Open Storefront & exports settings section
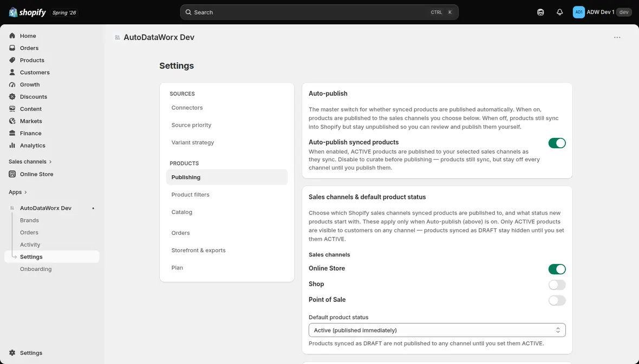The height and width of the screenshot is (364, 639). coord(227,250)
